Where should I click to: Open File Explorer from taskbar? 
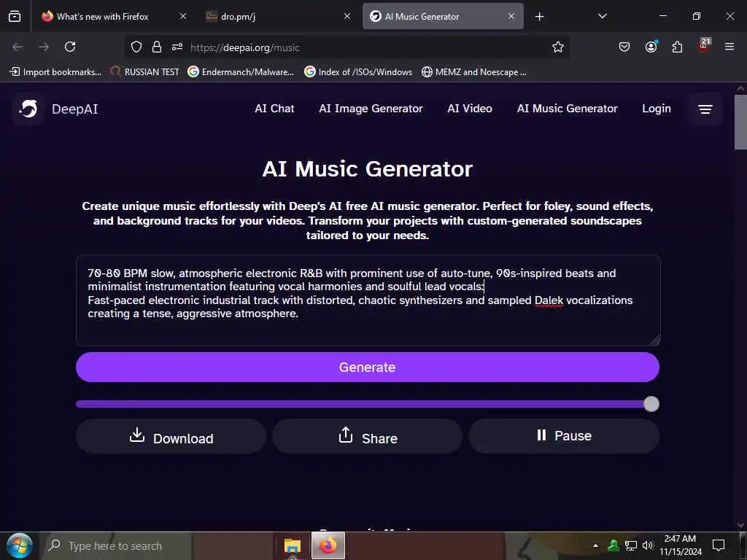coord(292,545)
